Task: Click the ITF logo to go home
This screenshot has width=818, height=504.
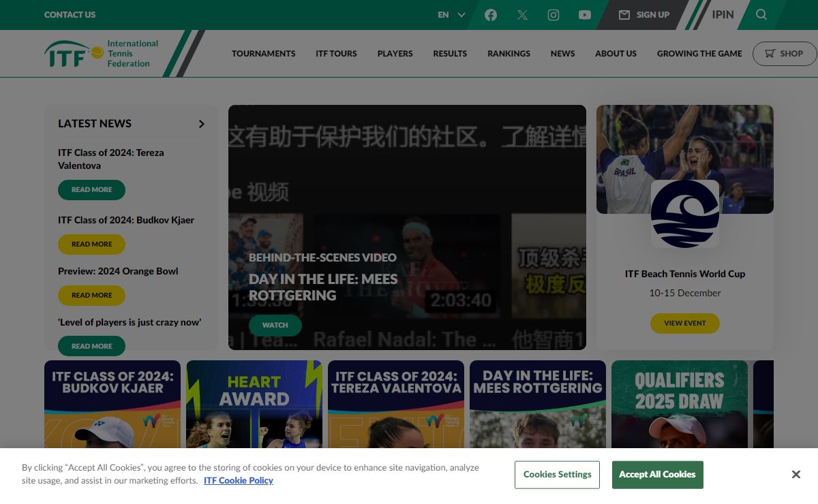Action: click(x=102, y=53)
